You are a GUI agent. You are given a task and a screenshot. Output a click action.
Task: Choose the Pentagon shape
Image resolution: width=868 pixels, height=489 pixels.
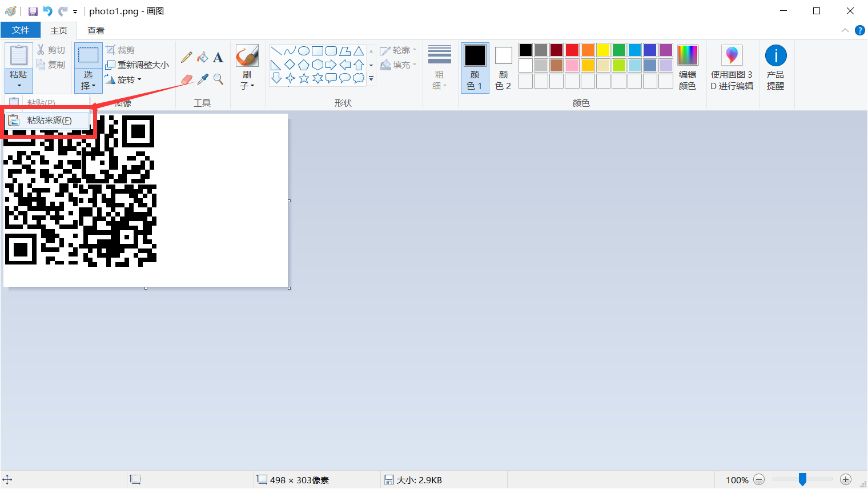pyautogui.click(x=304, y=65)
